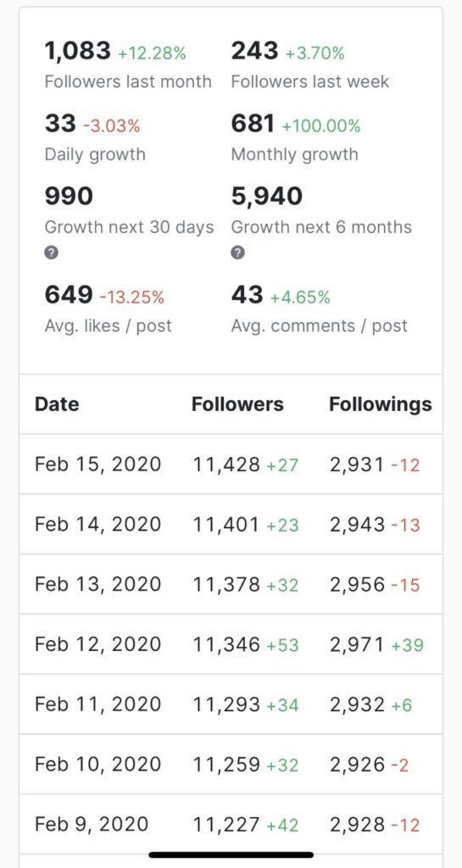Click the 243 Followers last week stat
Image resolution: width=462 pixels, height=868 pixels.
pyautogui.click(x=310, y=65)
